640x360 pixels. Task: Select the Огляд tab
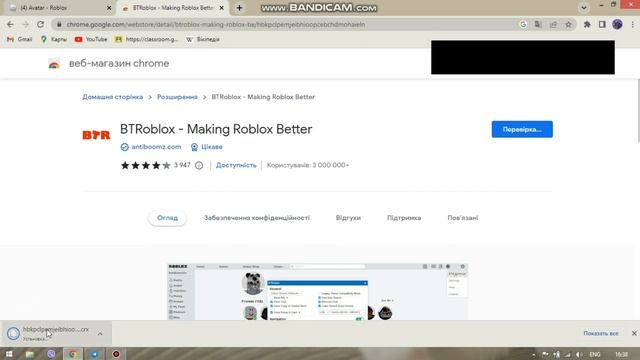[x=167, y=218]
